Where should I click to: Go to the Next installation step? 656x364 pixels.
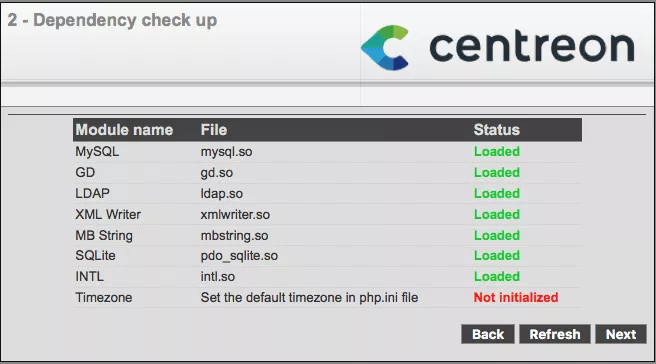tap(621, 334)
